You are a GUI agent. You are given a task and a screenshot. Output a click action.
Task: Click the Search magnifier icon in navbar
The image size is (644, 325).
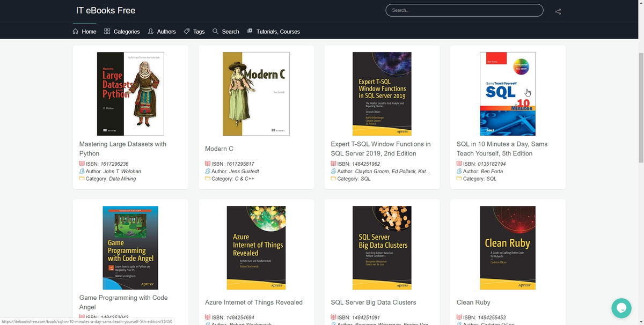coord(215,31)
